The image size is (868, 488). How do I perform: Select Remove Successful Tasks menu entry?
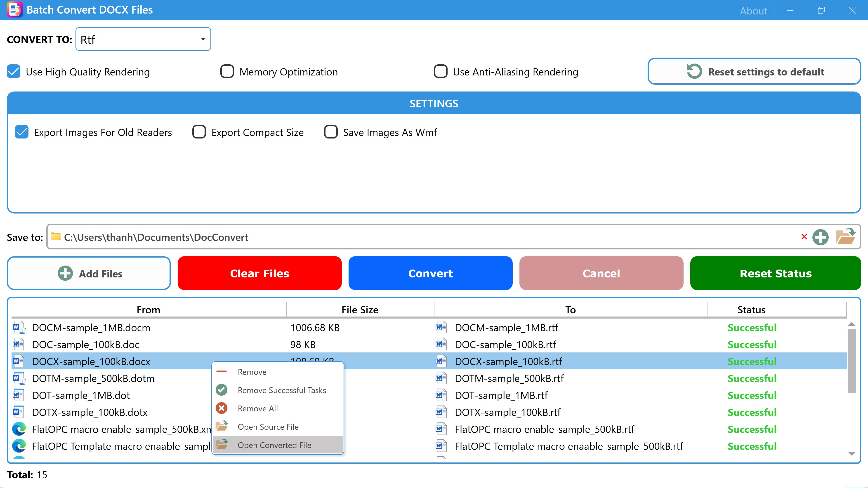click(282, 390)
